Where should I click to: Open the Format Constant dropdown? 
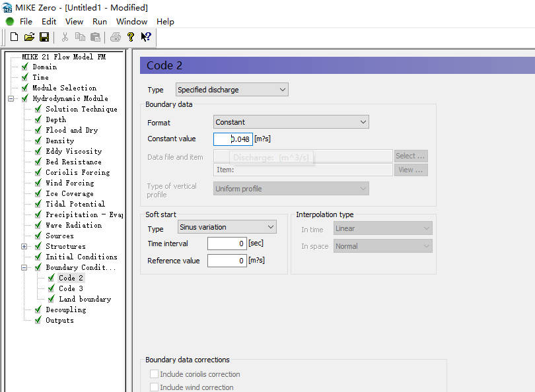click(291, 122)
